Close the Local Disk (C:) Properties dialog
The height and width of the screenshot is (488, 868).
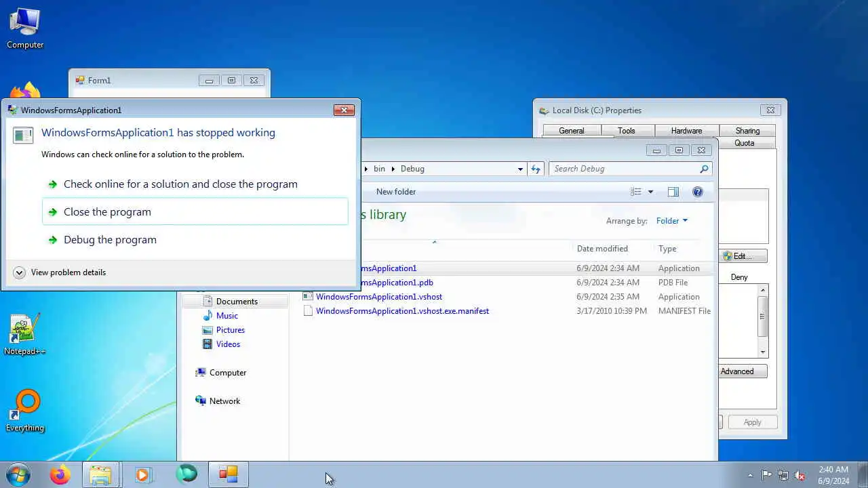click(770, 110)
